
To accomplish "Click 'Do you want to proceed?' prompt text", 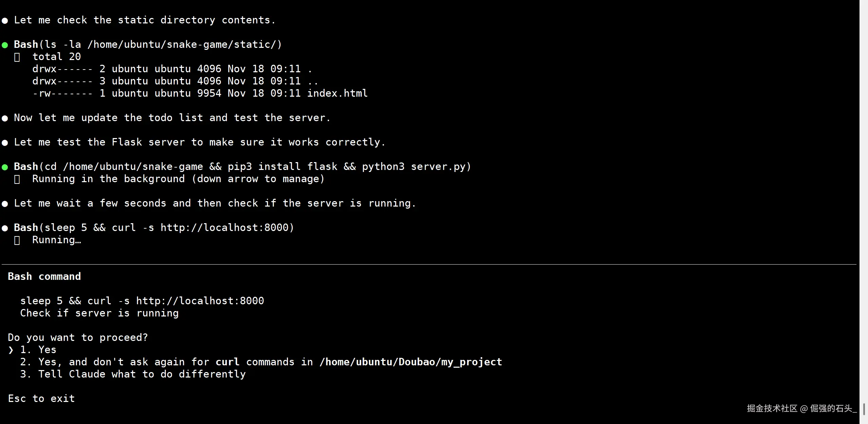I will click(78, 338).
